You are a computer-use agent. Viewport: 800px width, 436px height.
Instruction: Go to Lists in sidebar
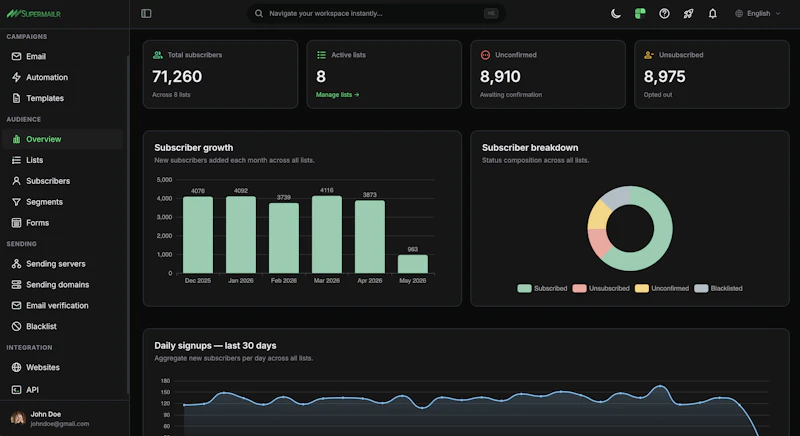point(62,160)
